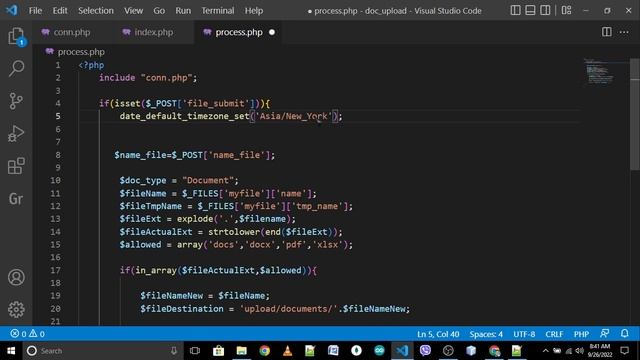The height and width of the screenshot is (360, 640).
Task: Open OBS Studio on taskbar
Action: [x=448, y=351]
